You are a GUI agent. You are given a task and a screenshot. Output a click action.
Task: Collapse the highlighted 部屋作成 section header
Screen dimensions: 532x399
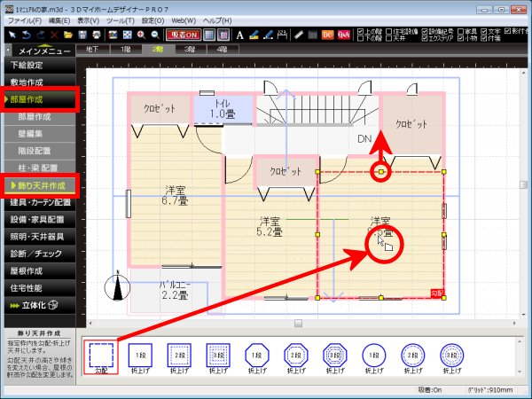click(40, 99)
